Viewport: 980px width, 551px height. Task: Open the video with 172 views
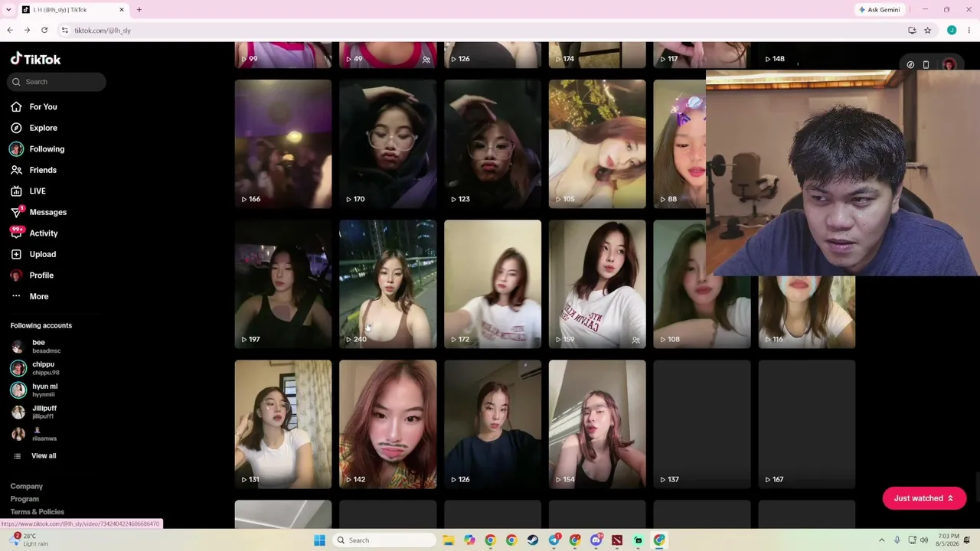(x=492, y=284)
